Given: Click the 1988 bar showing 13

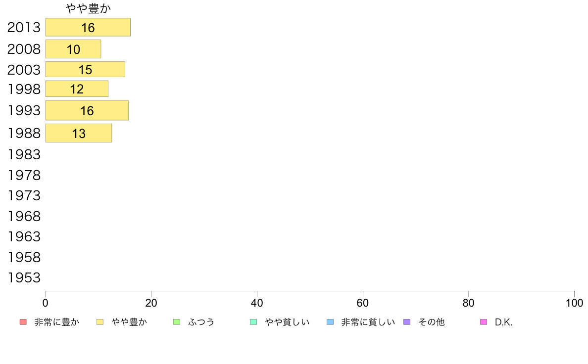Looking at the screenshot, I should click(x=79, y=133).
